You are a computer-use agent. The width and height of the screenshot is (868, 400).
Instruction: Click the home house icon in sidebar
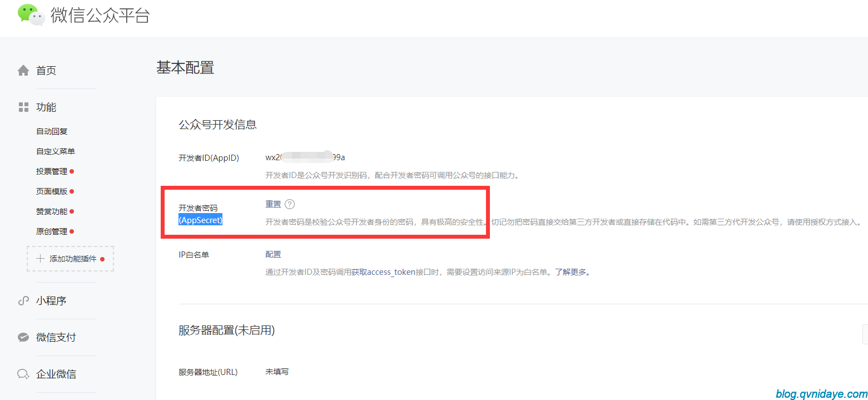23,71
